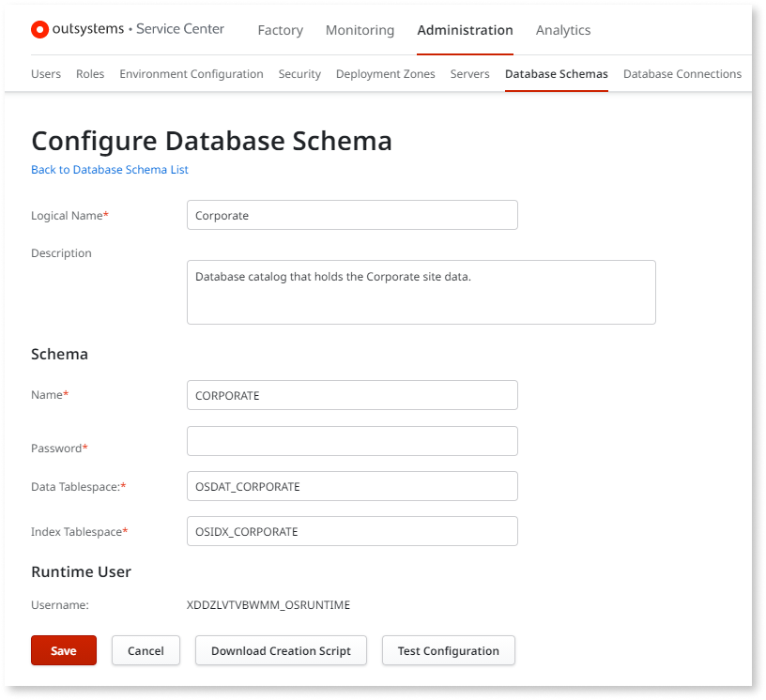
Task: Open the Analytics section
Action: pos(562,30)
